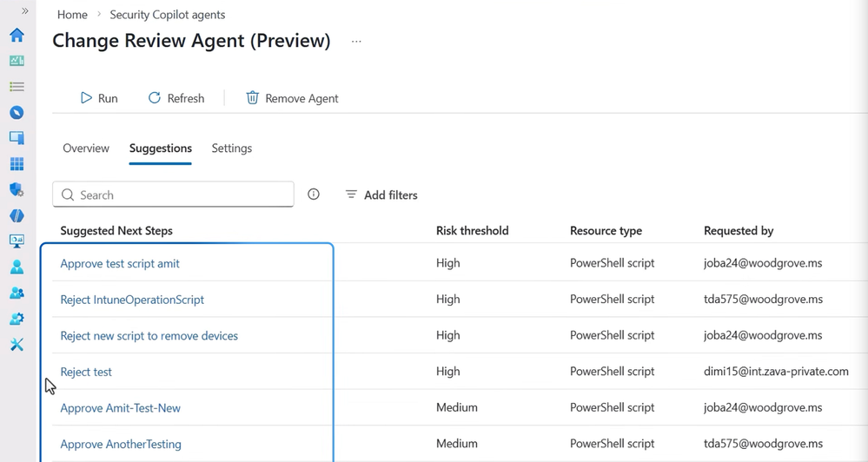
Task: Expand the left navigation sidebar
Action: (x=24, y=11)
